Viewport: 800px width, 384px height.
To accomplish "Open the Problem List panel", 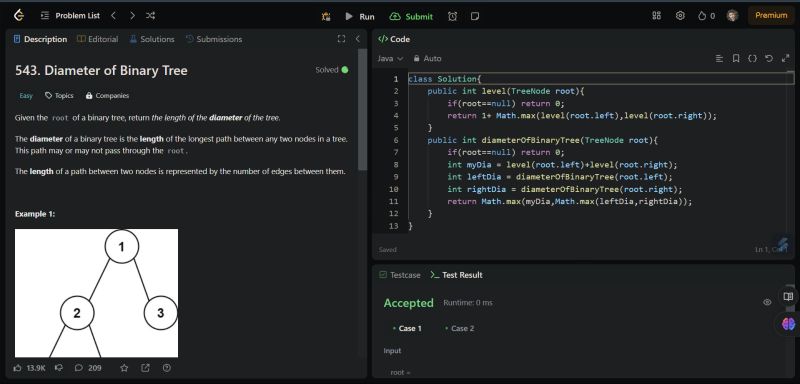I will point(70,16).
